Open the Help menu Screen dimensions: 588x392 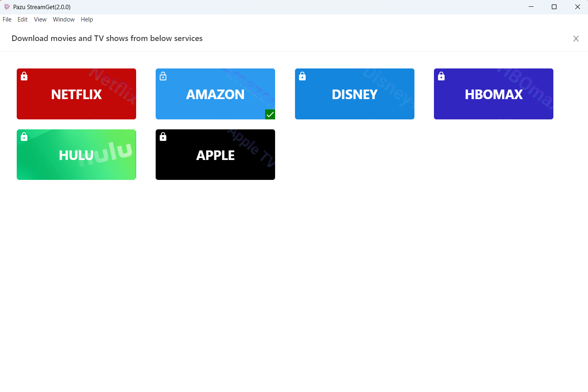click(87, 20)
